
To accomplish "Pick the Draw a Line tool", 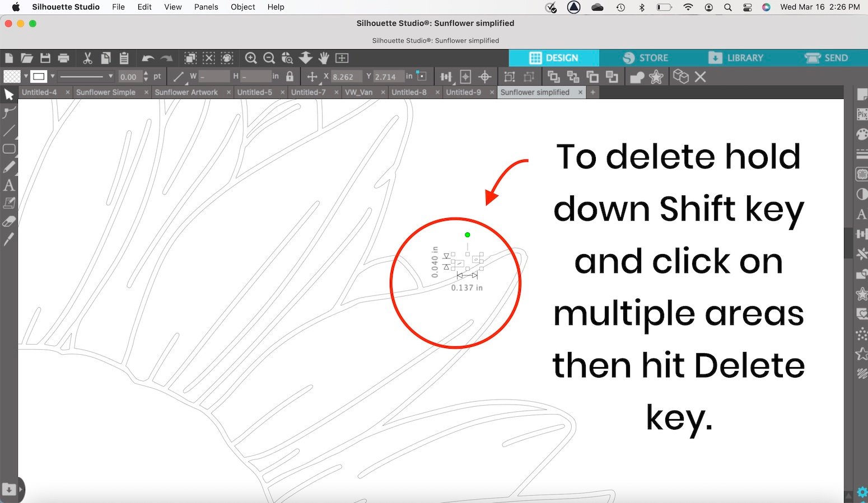I will point(9,131).
